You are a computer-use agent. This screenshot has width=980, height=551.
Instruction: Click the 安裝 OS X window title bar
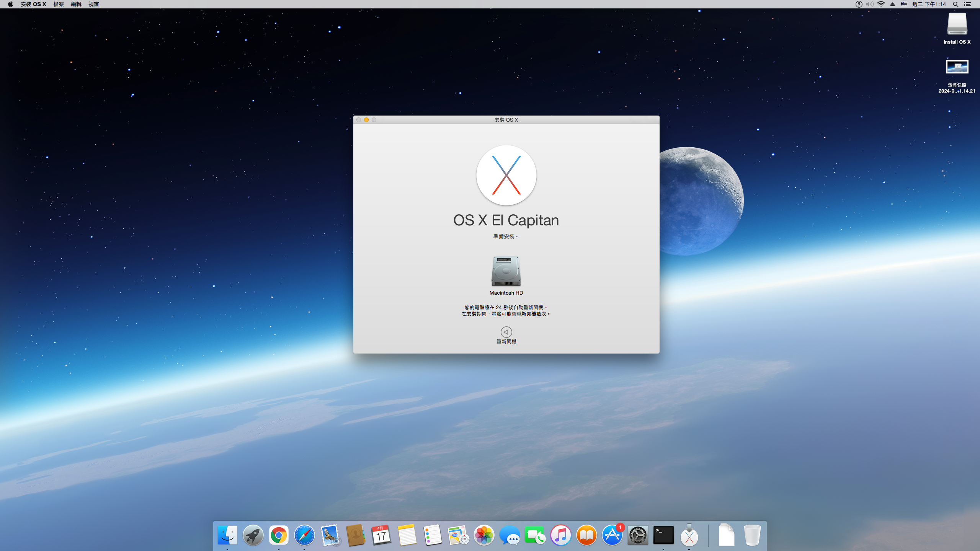[x=506, y=120]
